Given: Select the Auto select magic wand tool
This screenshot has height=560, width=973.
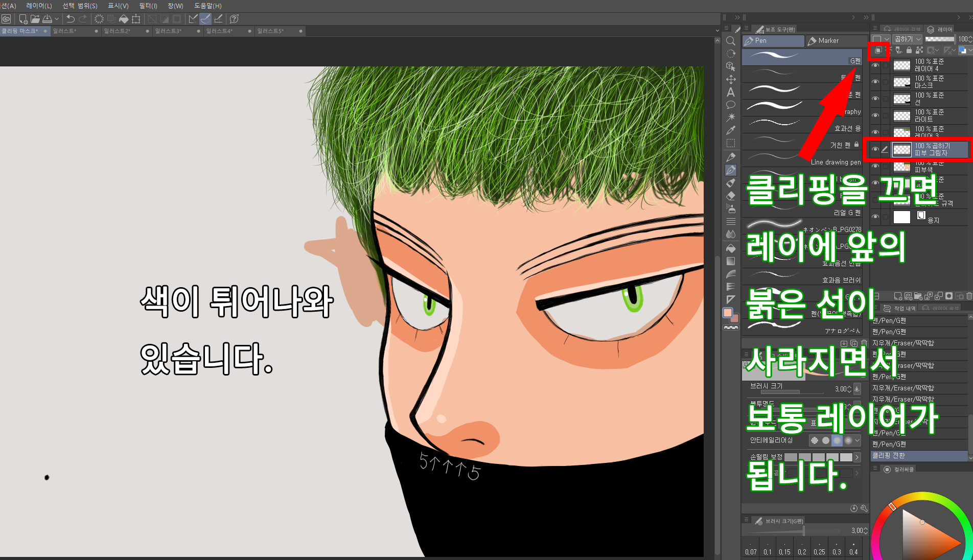Looking at the screenshot, I should tap(731, 118).
